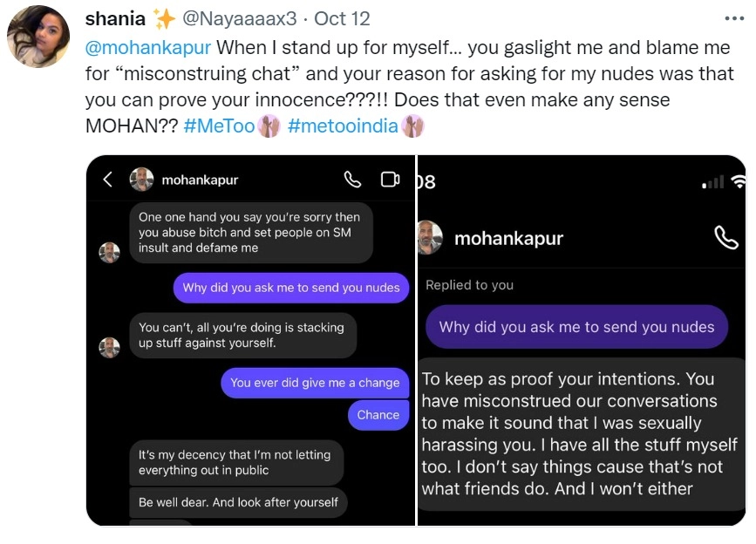Click the shania display name
This screenshot has height=544, width=756.
[115, 18]
